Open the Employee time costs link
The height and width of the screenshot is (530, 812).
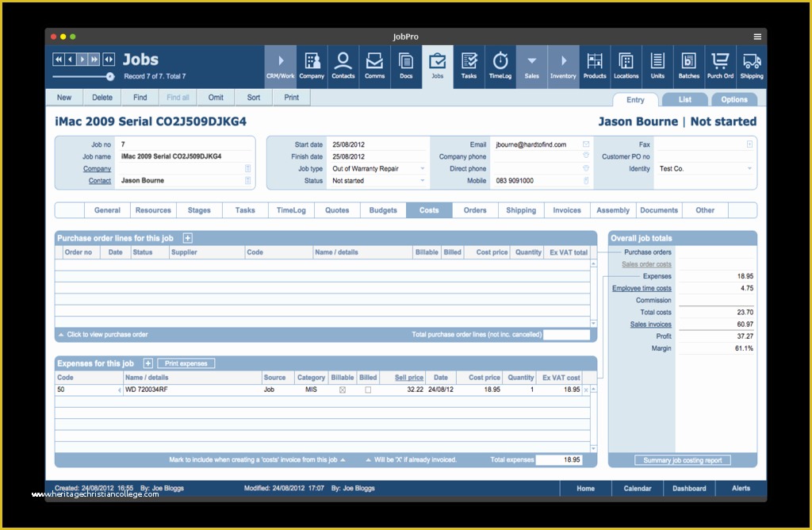642,288
